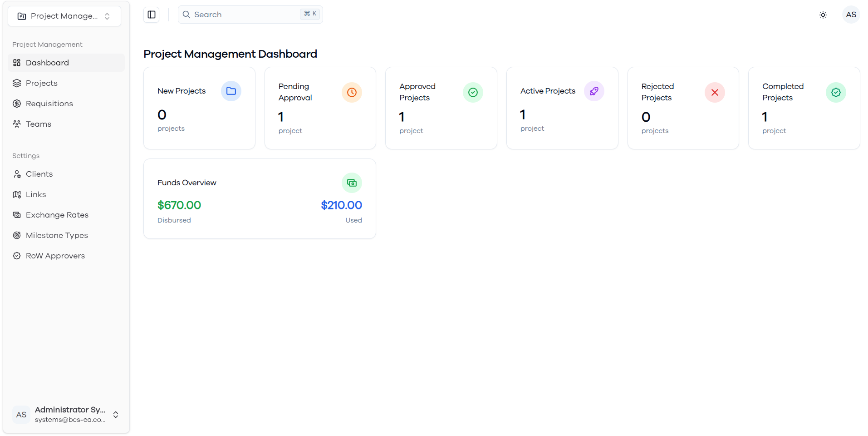Click the Approved Projects card title

click(417, 92)
